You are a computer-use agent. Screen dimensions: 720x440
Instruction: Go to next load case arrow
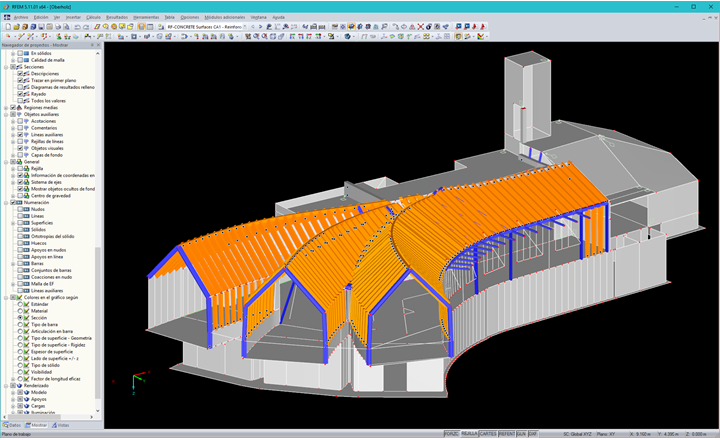pyautogui.click(x=260, y=27)
